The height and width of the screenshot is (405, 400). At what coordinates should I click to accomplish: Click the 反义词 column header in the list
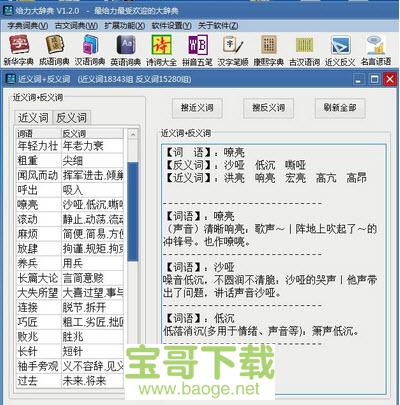(x=92, y=134)
